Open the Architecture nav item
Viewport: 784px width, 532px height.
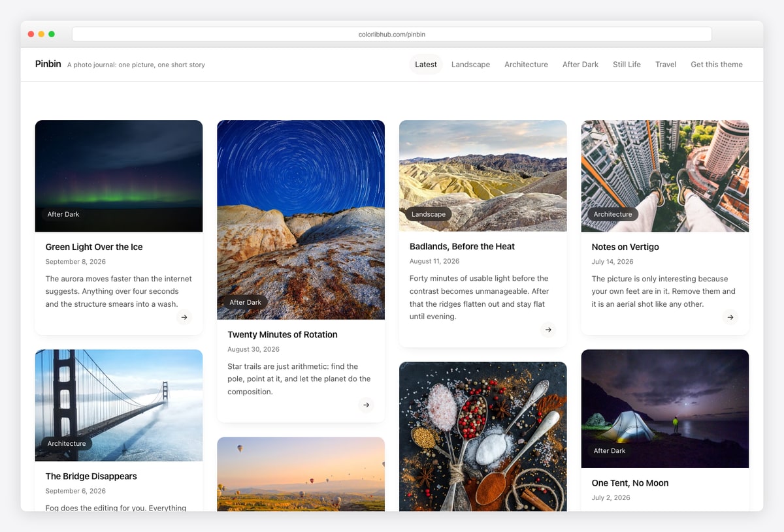click(526, 65)
